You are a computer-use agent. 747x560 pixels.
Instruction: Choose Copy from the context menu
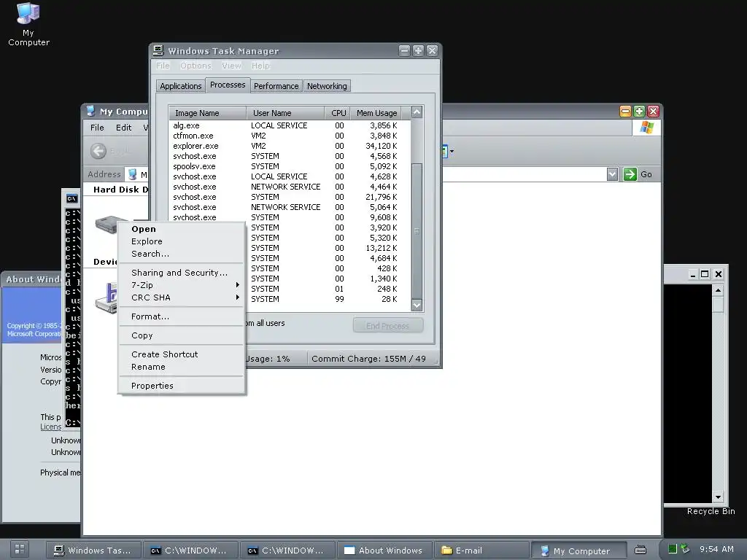[x=182, y=335]
